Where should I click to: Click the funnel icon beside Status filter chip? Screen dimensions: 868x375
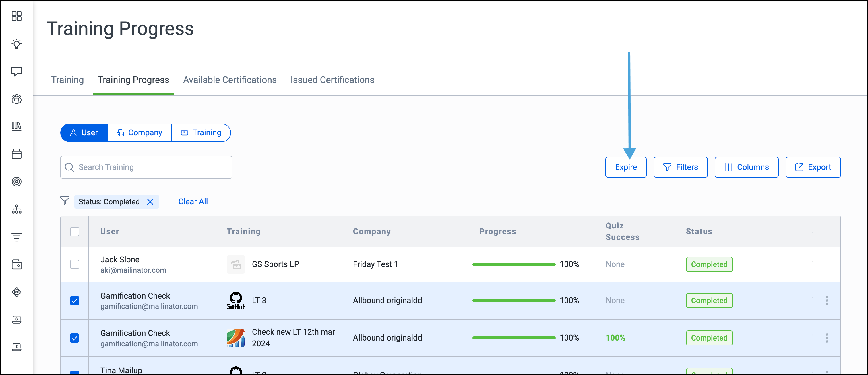coord(65,201)
